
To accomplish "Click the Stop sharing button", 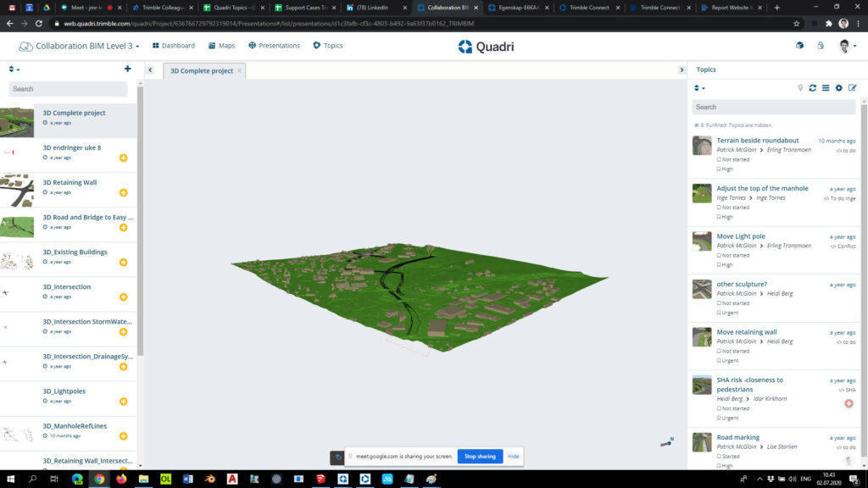I will click(x=480, y=457).
